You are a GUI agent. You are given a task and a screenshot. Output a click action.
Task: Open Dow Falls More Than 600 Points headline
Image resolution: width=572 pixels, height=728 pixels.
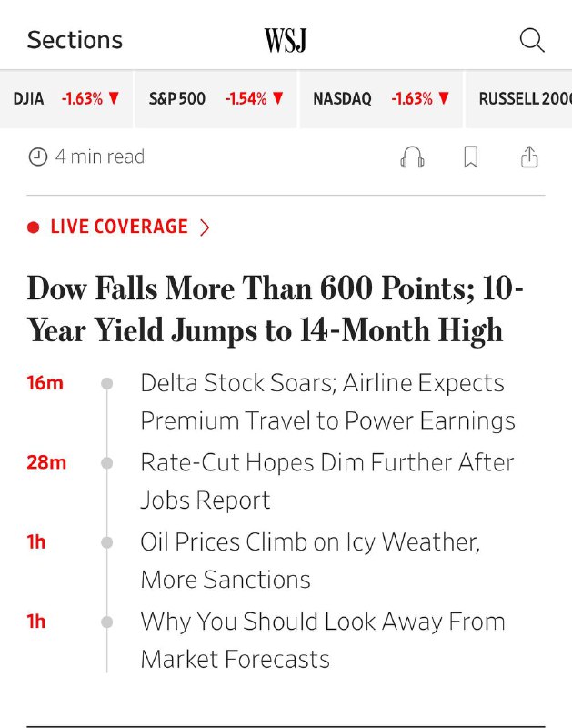click(276, 309)
